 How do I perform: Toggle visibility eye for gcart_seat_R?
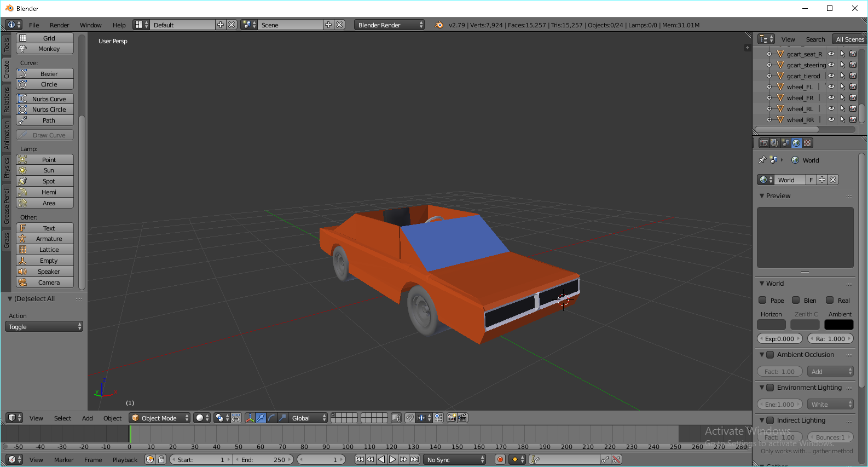click(x=831, y=54)
